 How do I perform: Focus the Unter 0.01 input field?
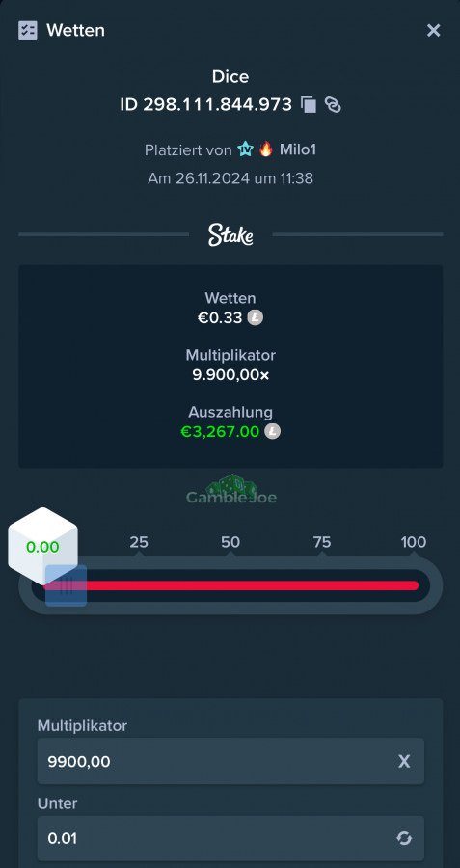coord(230,838)
